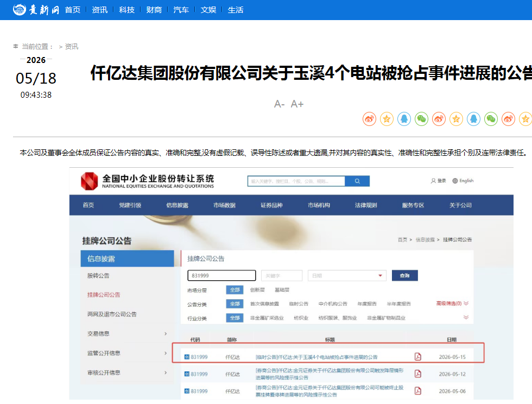532x404 pixels.
Task: Filter announcements by 年度报告
Action: [367, 304]
